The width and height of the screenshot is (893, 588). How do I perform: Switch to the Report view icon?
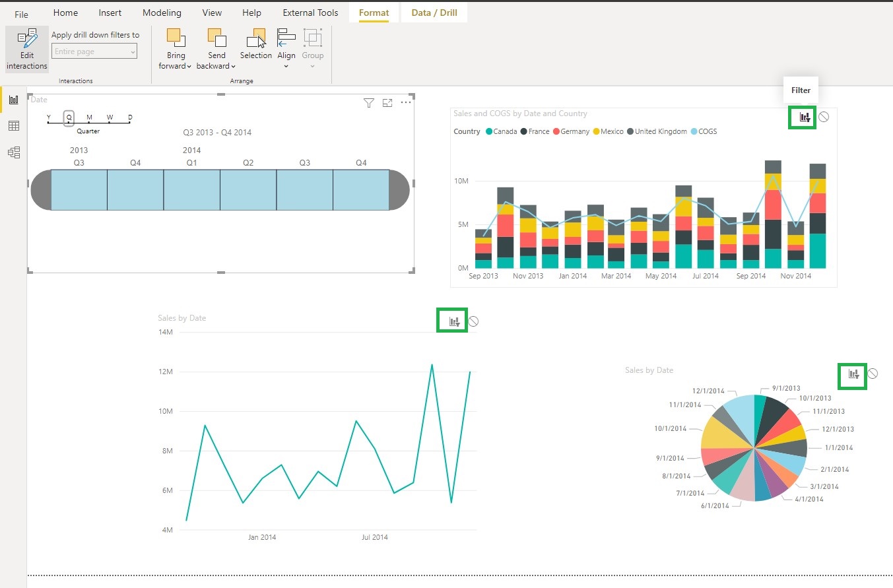pos(14,100)
